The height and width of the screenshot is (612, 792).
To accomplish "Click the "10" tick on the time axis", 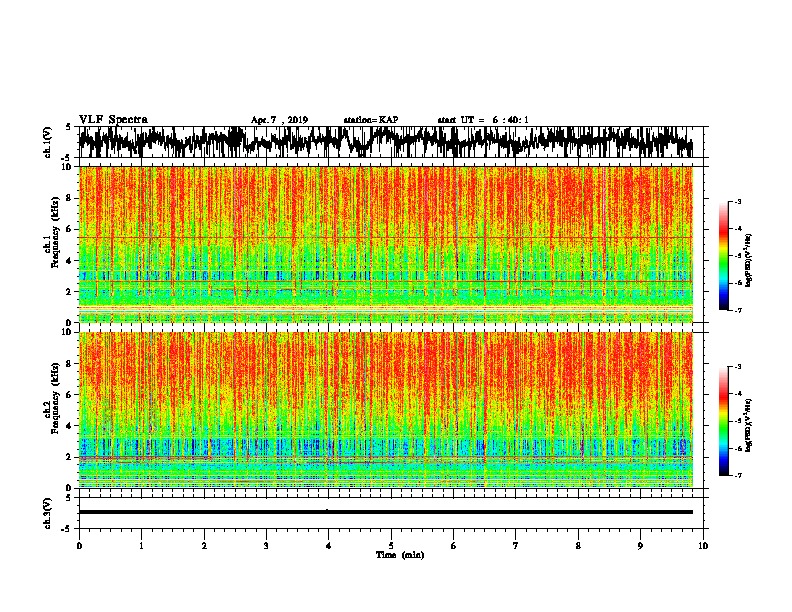I will coord(703,546).
